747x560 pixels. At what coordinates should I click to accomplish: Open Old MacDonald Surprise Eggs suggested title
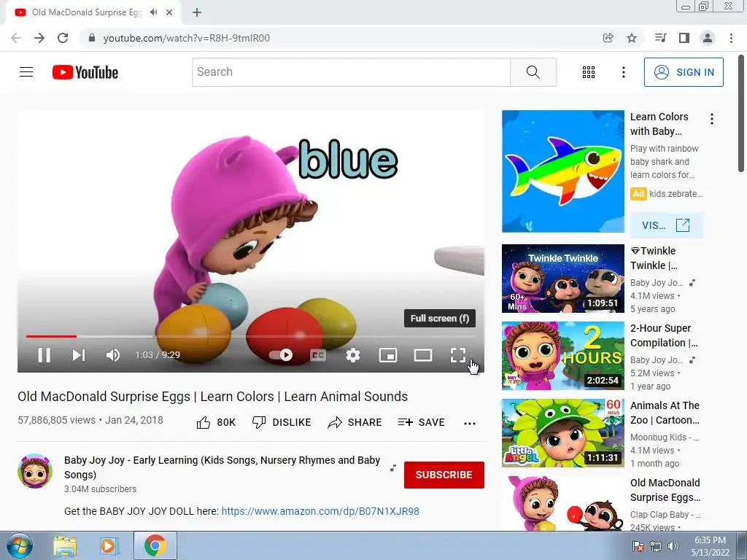665,490
